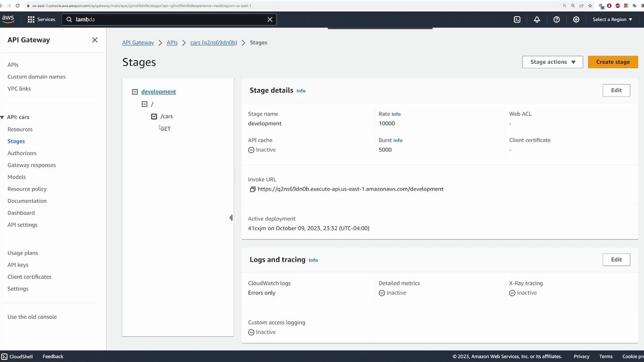Collapse the development stage node
The height and width of the screenshot is (362, 644).
[135, 92]
